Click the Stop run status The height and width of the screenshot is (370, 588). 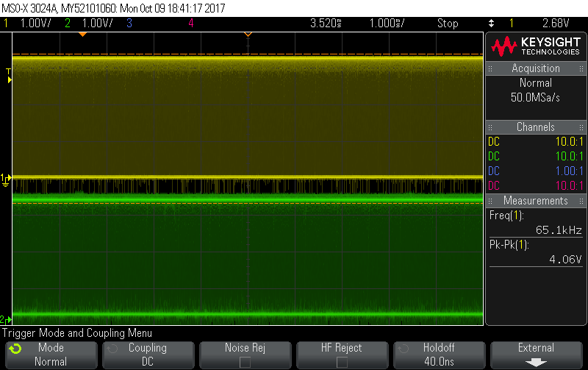point(448,24)
